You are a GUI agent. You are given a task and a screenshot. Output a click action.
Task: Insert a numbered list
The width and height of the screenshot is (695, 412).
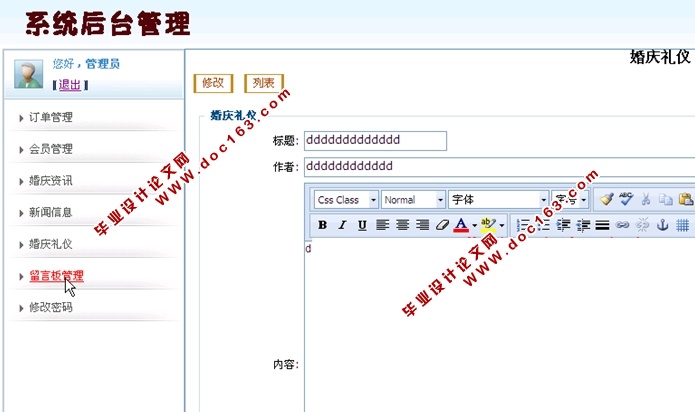click(x=523, y=225)
